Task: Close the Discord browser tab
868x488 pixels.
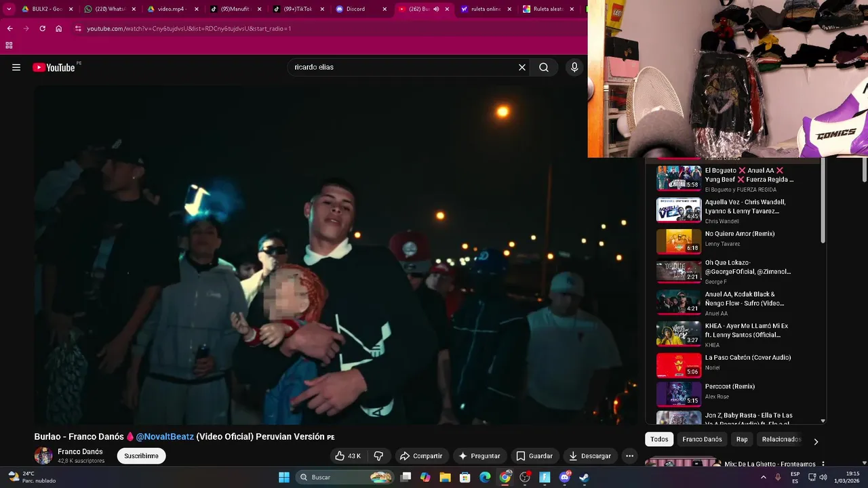Action: (384, 9)
